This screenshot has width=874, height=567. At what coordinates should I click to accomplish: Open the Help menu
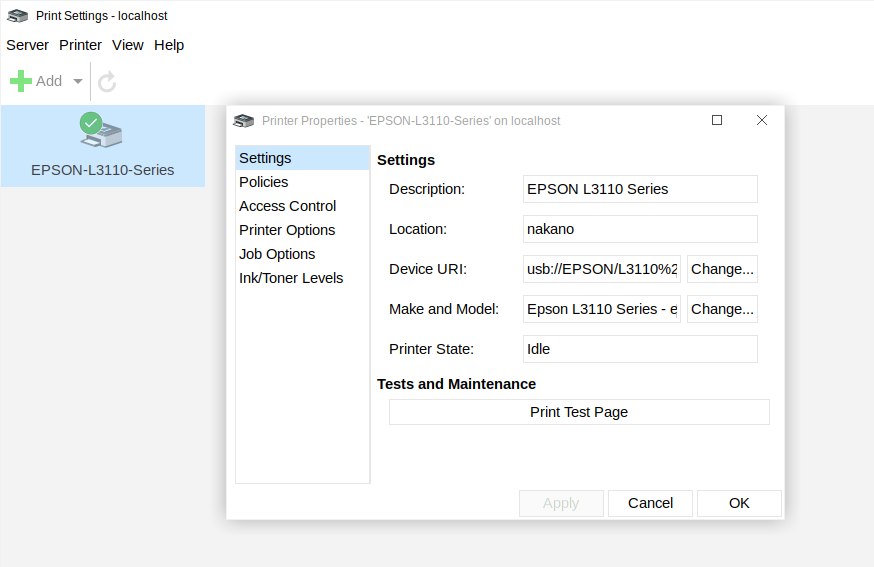click(x=169, y=45)
